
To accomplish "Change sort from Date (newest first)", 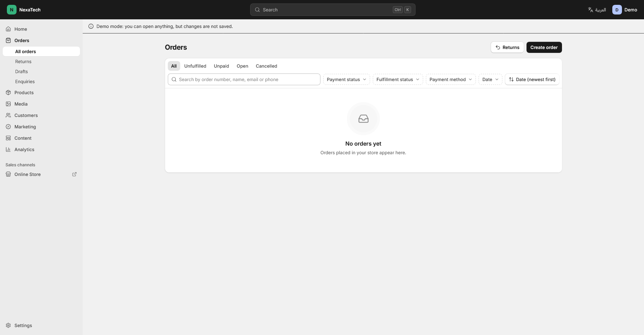I will (532, 79).
